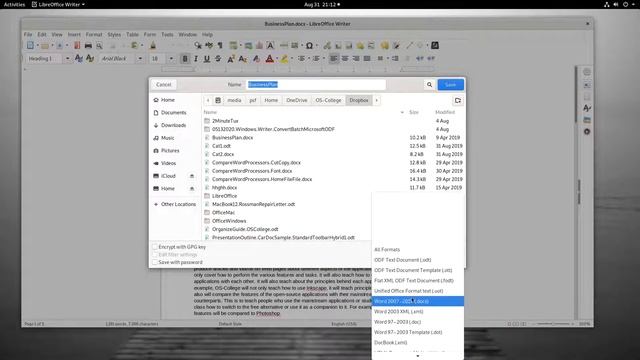Click Align Left icon in Writer toolbar
The width and height of the screenshot is (640, 360).
pos(333,59)
